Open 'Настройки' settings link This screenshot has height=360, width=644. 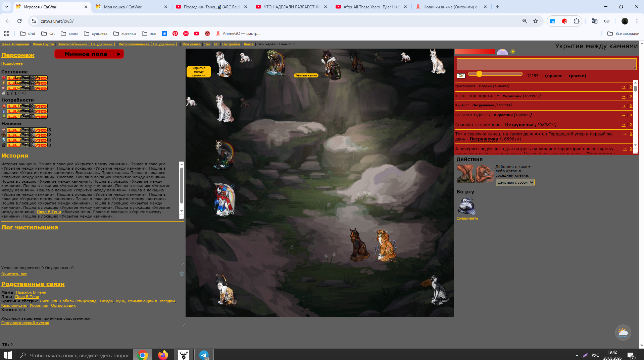point(231,44)
